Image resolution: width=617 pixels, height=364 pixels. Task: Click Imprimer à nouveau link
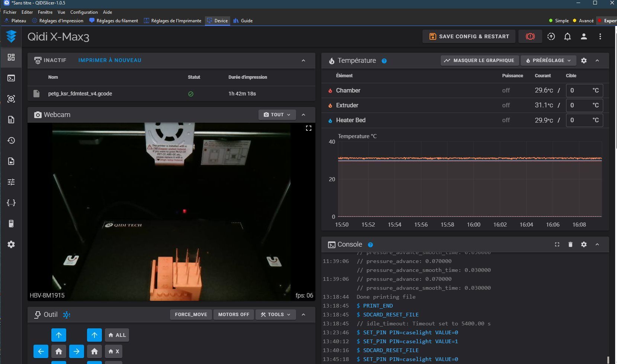[x=110, y=60]
